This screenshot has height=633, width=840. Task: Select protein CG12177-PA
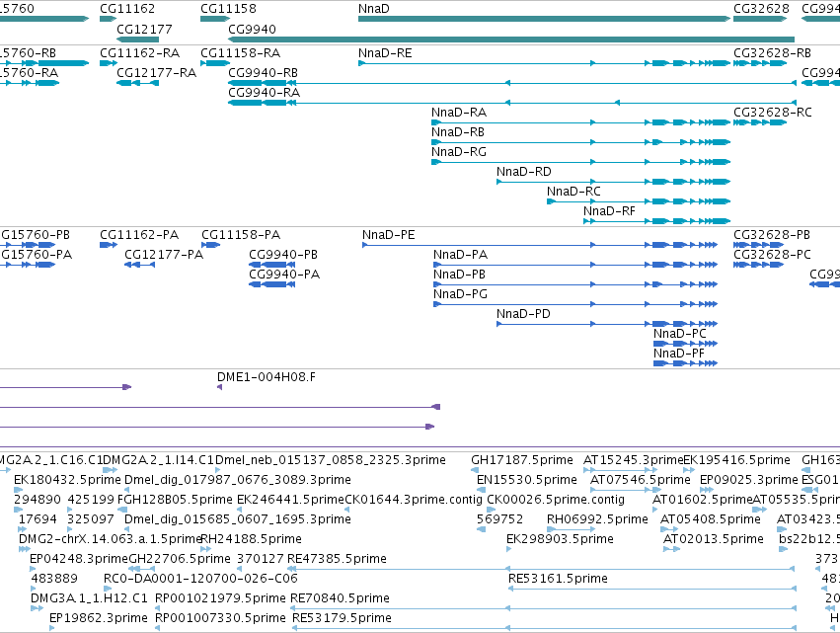(140, 265)
